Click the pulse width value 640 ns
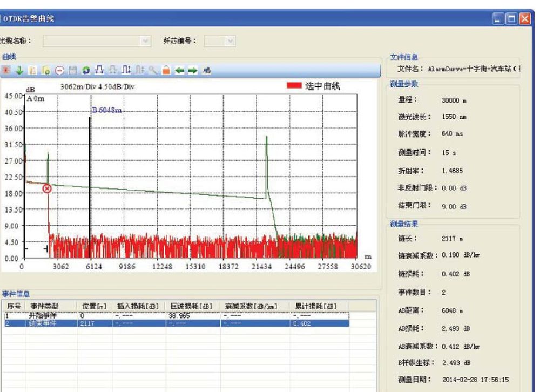The width and height of the screenshot is (553, 392). [452, 133]
